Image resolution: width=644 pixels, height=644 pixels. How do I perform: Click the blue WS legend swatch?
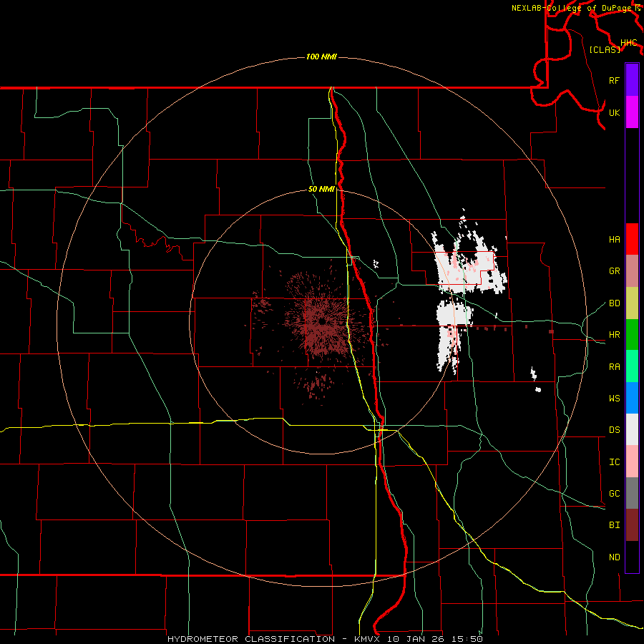click(632, 398)
